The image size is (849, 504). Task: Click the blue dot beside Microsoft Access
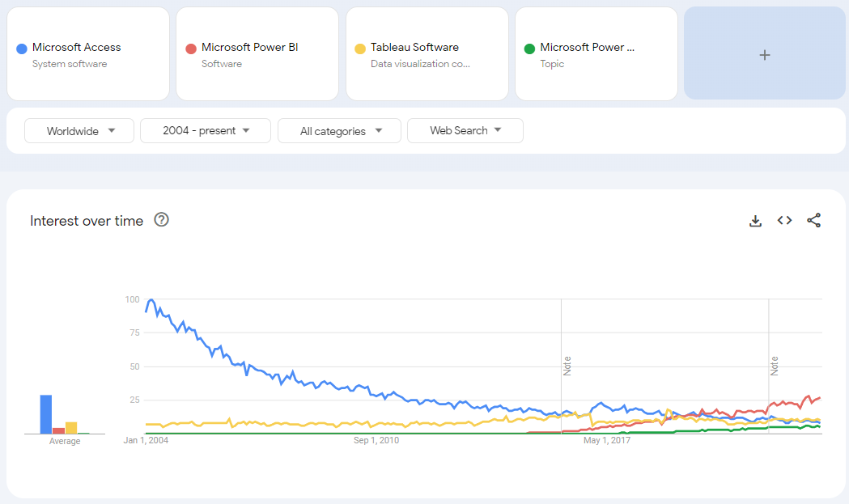(22, 49)
